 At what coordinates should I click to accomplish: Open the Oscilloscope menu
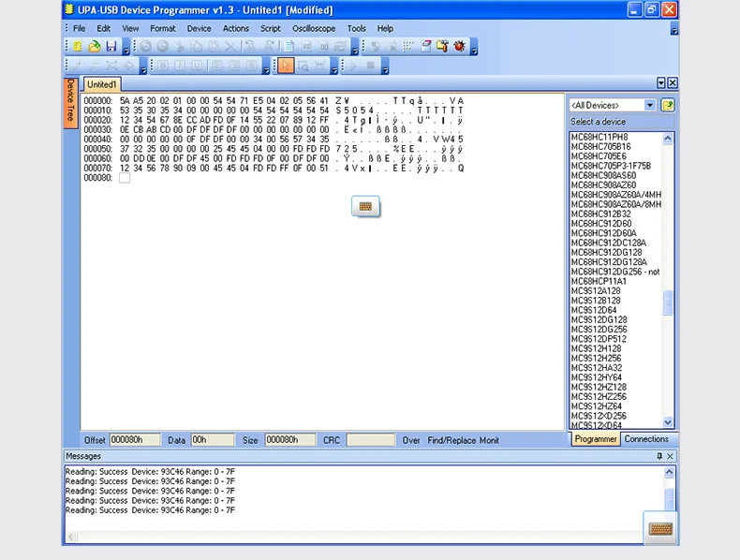pos(314,28)
